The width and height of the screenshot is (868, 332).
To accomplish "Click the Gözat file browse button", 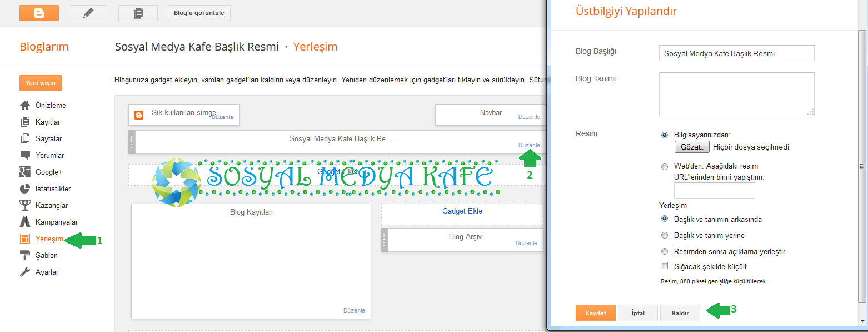I will click(692, 147).
